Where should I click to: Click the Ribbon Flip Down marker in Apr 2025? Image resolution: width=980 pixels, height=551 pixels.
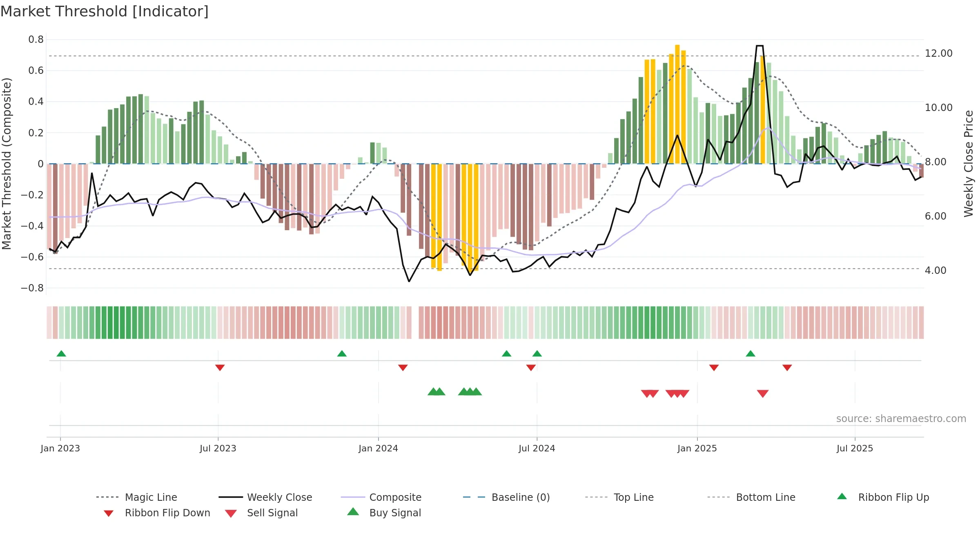[787, 368]
